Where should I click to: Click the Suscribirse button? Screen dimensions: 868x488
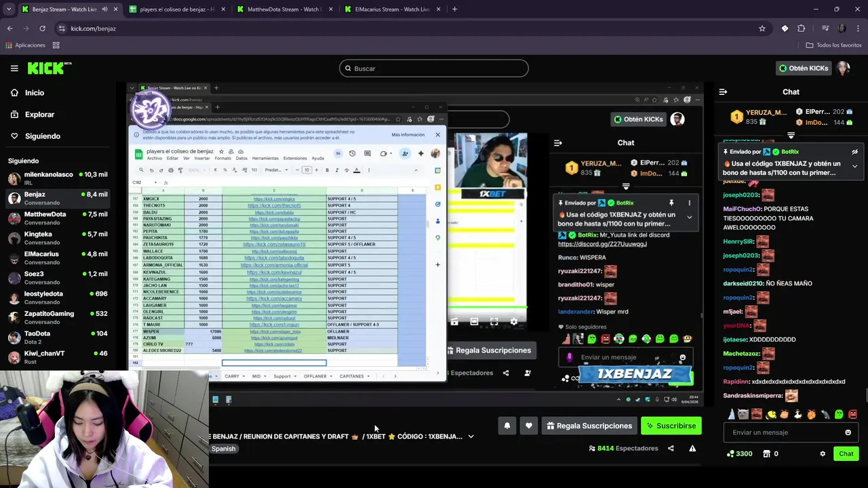pos(671,426)
